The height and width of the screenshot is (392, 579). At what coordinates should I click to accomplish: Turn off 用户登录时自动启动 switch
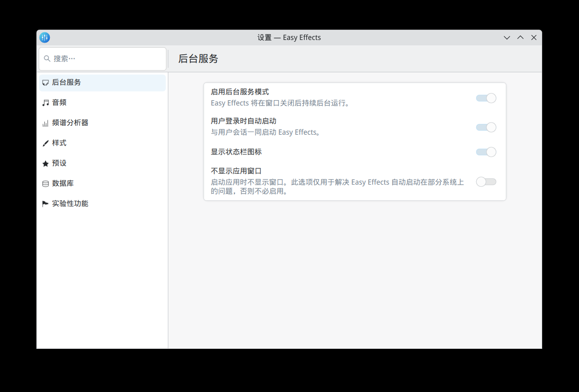pos(486,127)
